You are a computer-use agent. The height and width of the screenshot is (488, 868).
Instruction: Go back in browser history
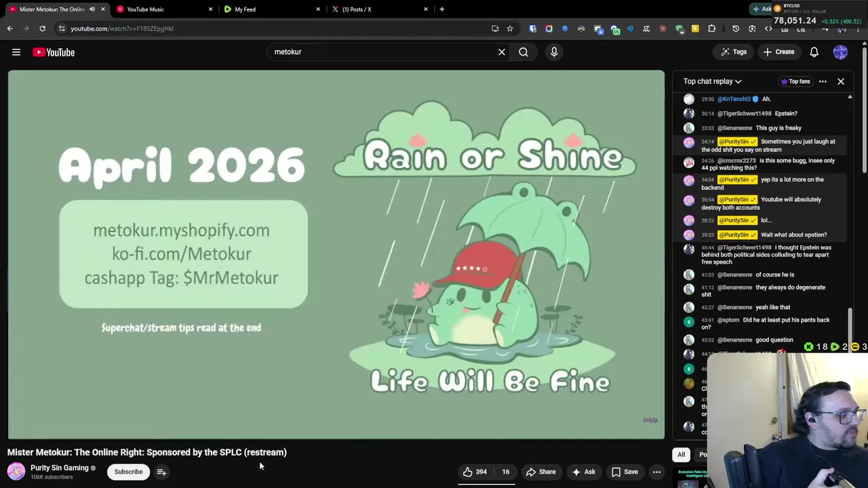(9, 28)
